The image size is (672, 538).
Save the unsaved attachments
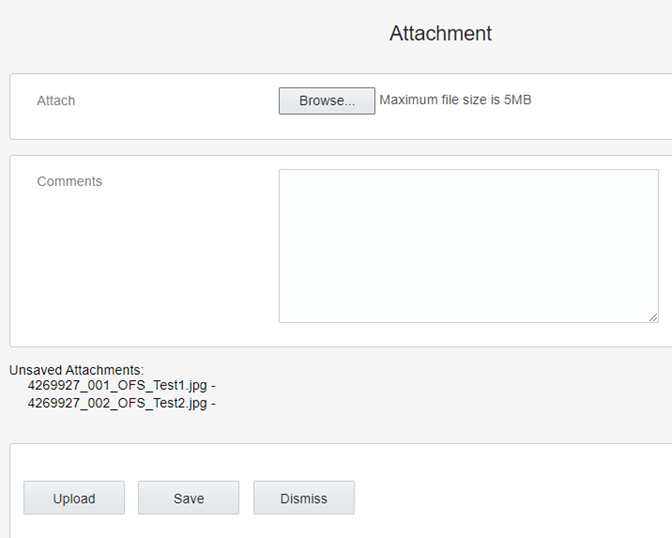[x=189, y=498]
